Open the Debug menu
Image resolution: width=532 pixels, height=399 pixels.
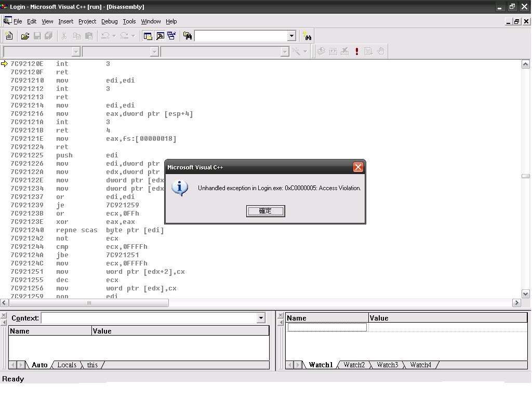pos(109,21)
